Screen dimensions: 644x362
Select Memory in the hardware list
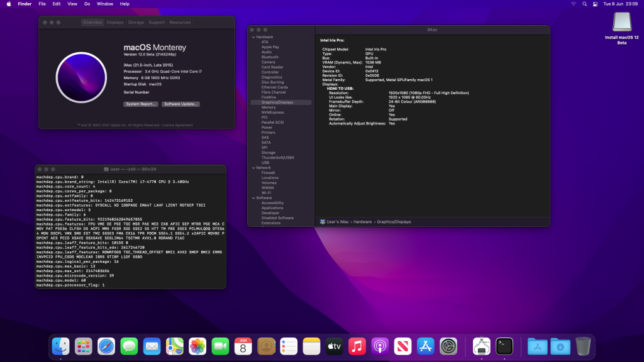coord(269,107)
